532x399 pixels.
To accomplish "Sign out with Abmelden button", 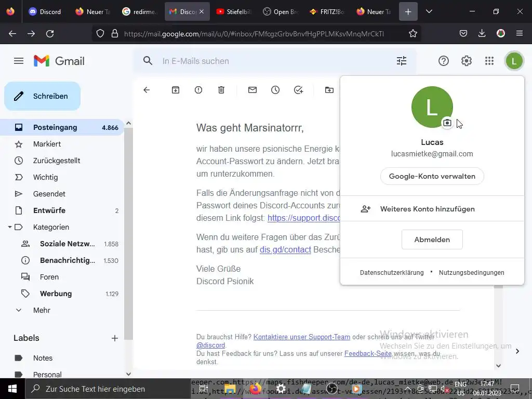I will tap(432, 240).
